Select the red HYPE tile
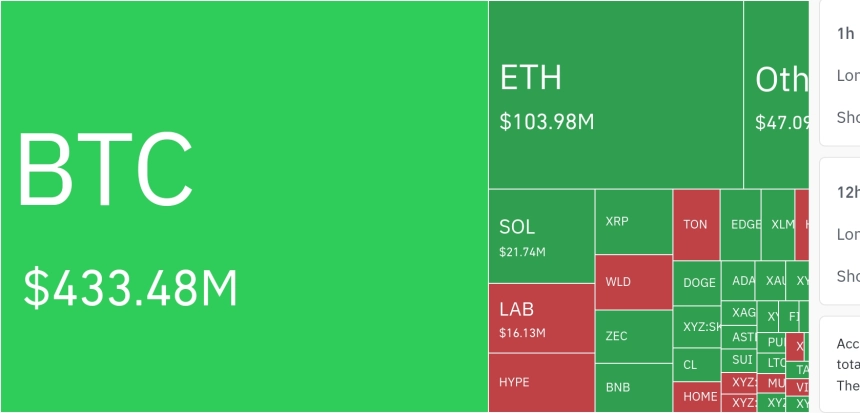This screenshot has height=413, width=860. 541,383
